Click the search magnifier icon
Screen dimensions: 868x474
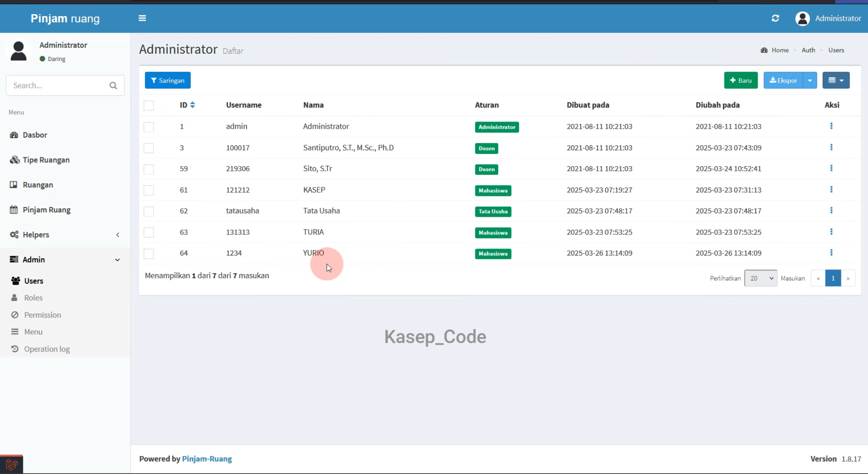point(113,86)
